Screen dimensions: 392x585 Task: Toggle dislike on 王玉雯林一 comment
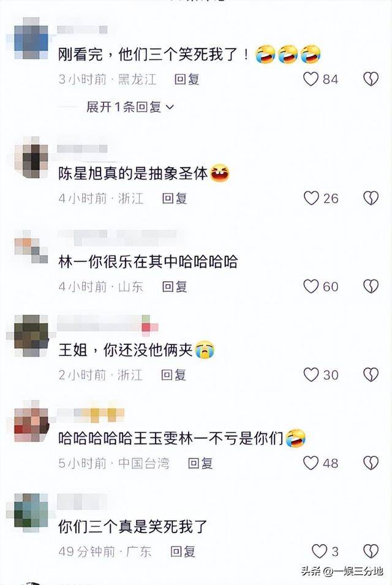point(371,463)
